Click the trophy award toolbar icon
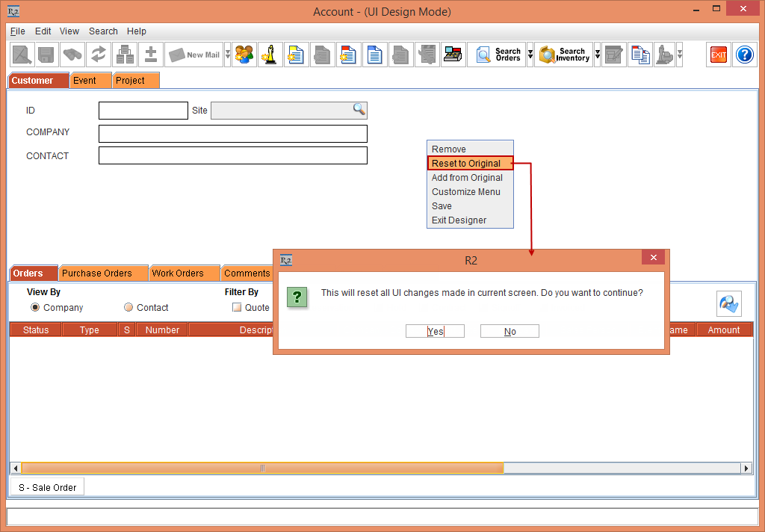The image size is (765, 532). click(x=270, y=55)
